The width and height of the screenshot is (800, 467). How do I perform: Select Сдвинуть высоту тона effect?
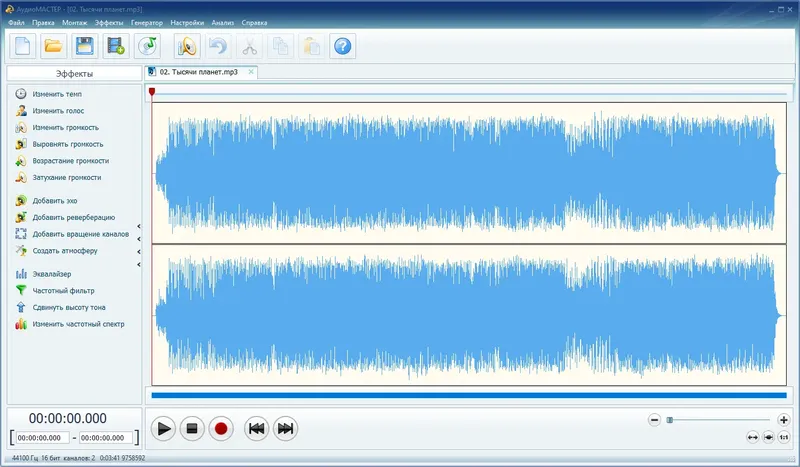click(60, 307)
